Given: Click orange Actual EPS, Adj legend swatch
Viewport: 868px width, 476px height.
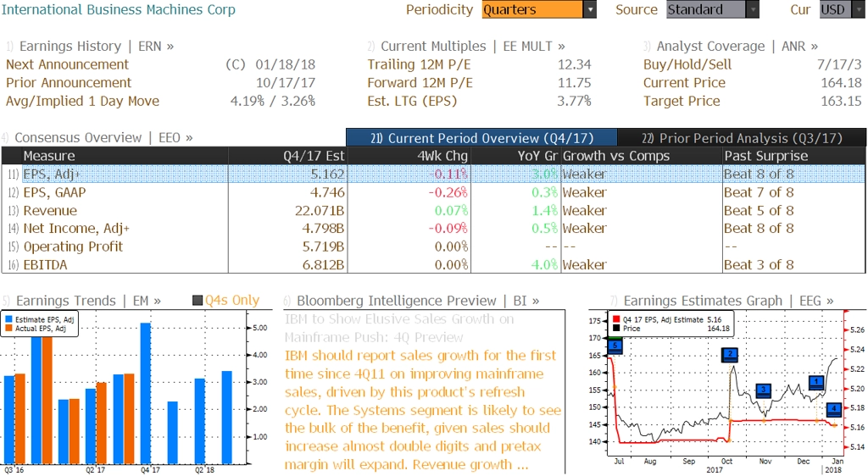Looking at the screenshot, I should coord(8,329).
